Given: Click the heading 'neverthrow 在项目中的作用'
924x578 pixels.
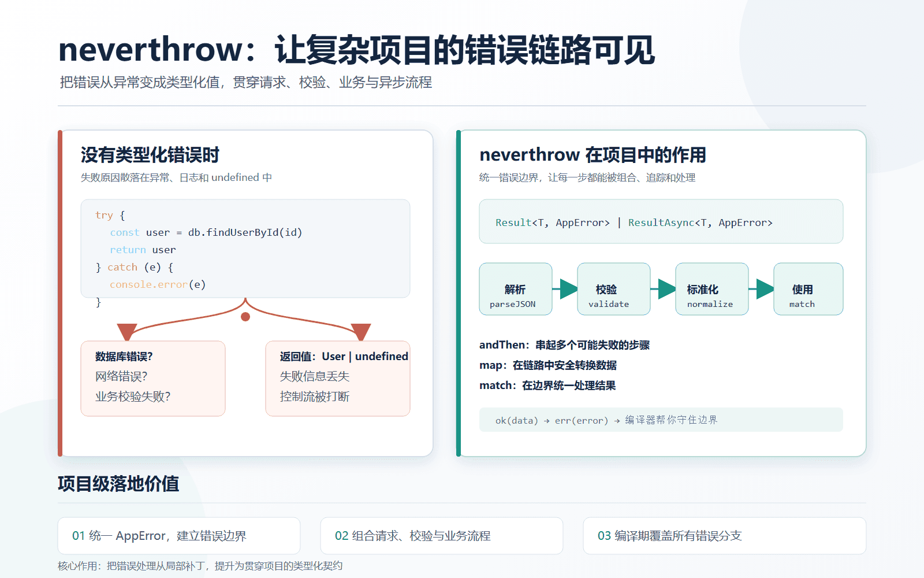Looking at the screenshot, I should 593,155.
